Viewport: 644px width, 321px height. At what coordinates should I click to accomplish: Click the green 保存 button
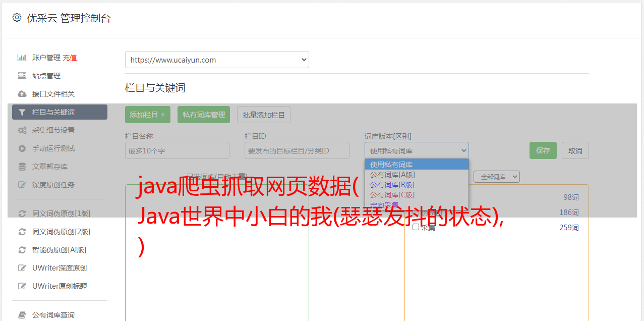tap(543, 150)
